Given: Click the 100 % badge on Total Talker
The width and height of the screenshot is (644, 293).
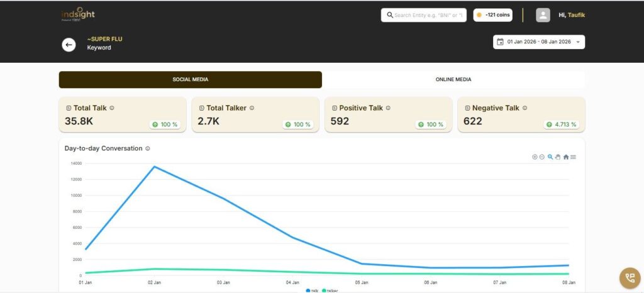Looking at the screenshot, I should pos(297,124).
